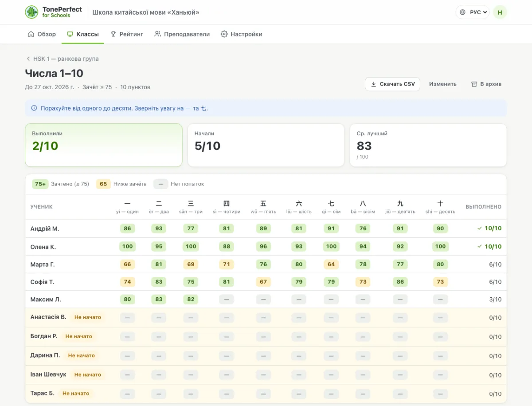Click the Изменить button
The width and height of the screenshot is (532, 406).
click(x=442, y=84)
